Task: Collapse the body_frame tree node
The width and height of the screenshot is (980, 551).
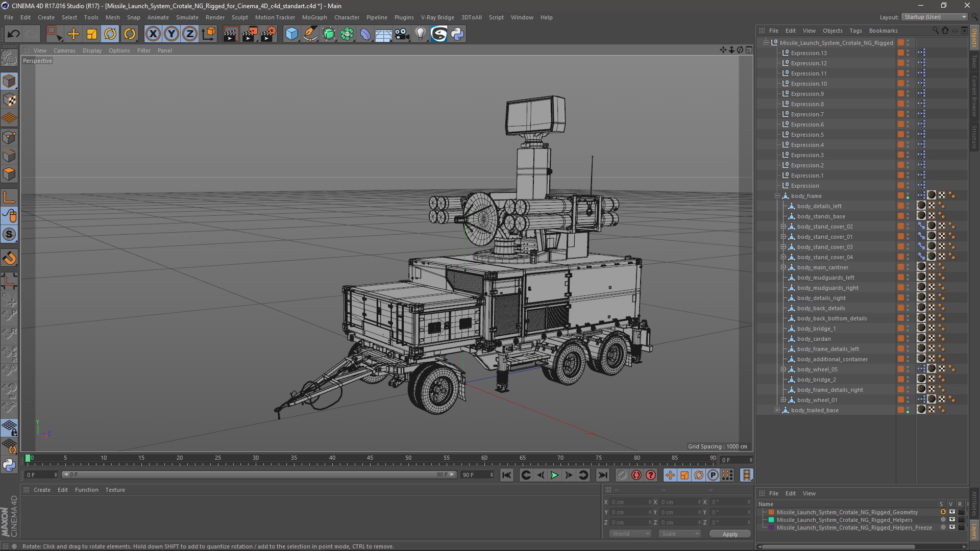Action: (777, 196)
